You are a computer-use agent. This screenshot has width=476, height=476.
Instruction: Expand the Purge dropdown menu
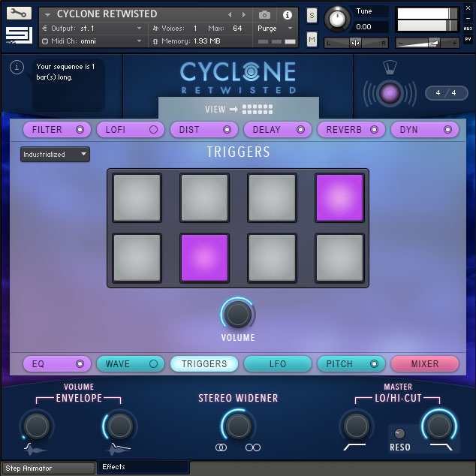273,29
